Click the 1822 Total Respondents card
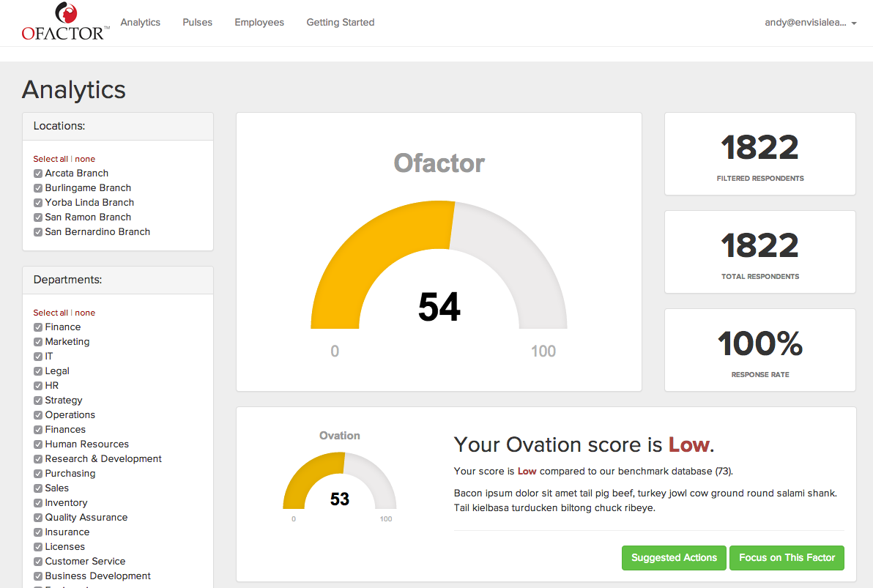 coord(760,252)
